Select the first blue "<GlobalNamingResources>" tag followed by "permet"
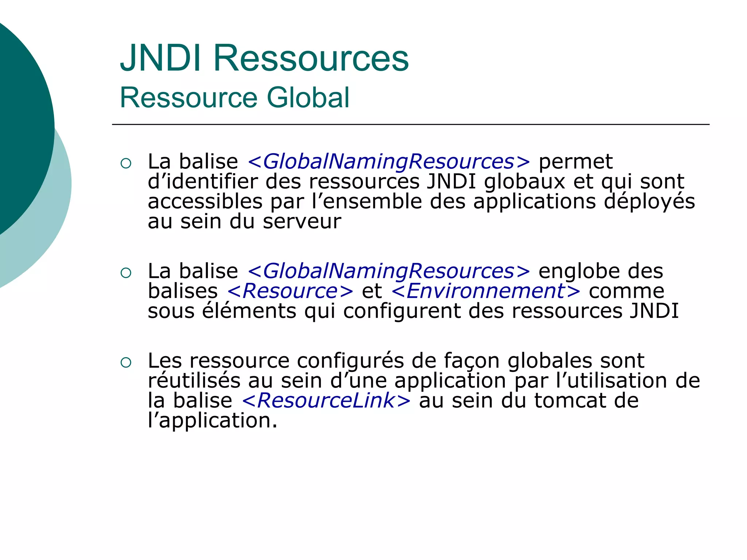Screen dimensions: 747x560 [389, 162]
